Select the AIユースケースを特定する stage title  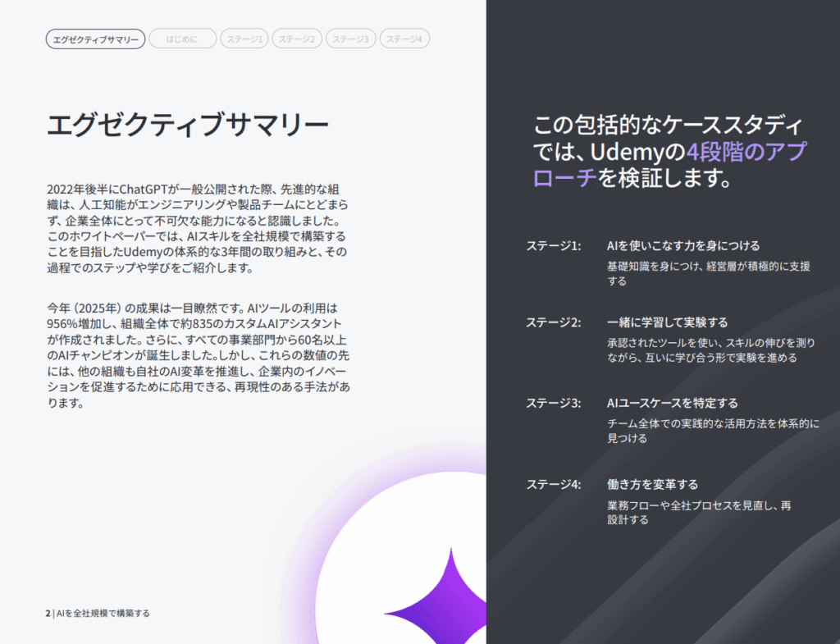click(x=672, y=403)
